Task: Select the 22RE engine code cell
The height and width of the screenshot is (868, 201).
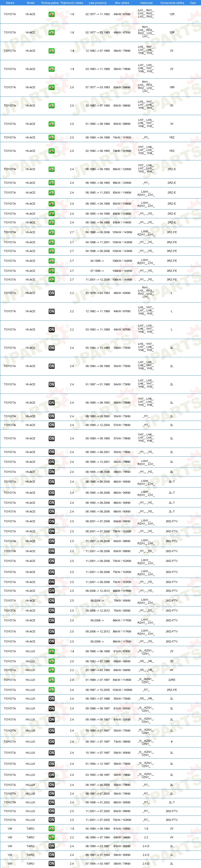Action: coord(172,680)
